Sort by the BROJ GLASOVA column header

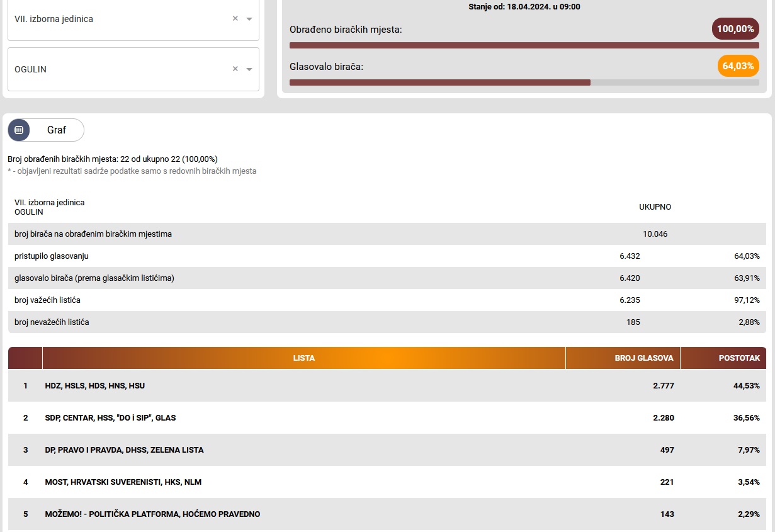coord(643,358)
